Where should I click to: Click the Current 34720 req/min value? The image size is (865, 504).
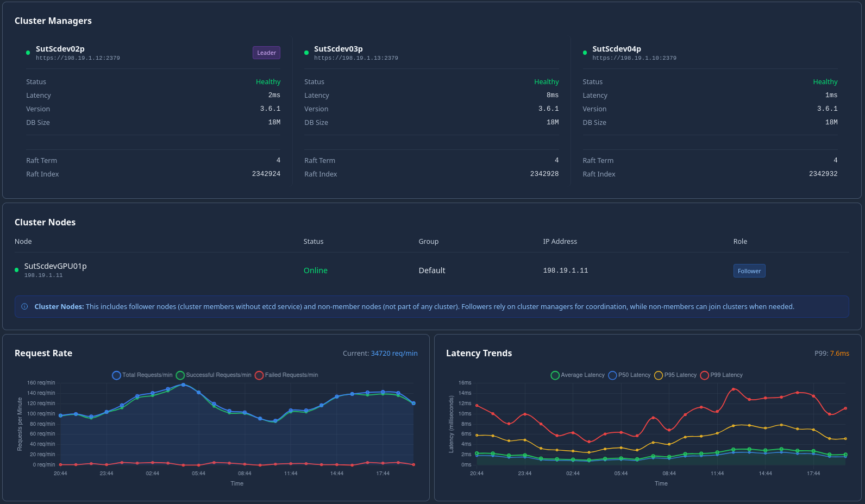coord(394,354)
